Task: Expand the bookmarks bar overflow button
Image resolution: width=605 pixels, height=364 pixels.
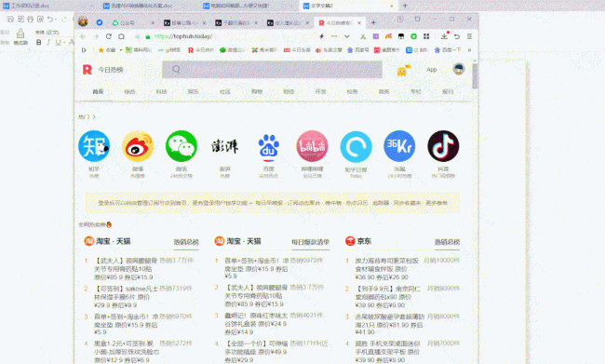Action: pos(469,50)
